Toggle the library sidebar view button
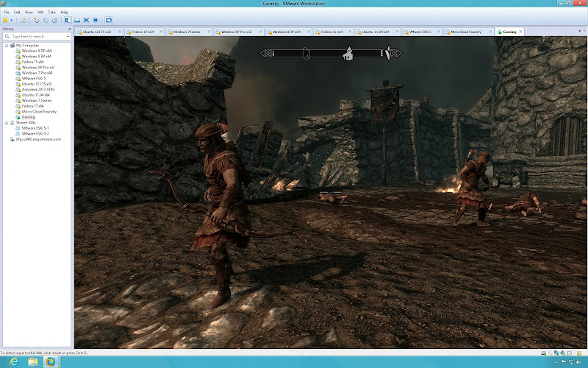This screenshot has width=588, height=368. pos(68,21)
